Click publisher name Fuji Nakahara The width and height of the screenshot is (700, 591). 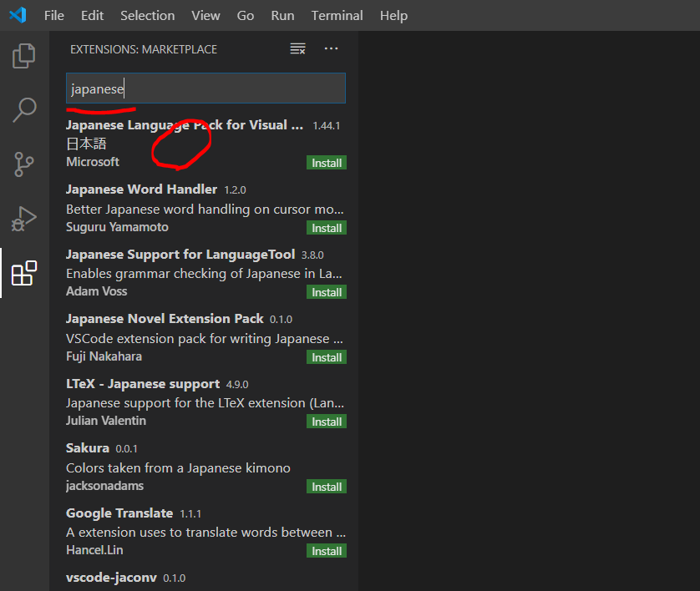click(x=104, y=356)
